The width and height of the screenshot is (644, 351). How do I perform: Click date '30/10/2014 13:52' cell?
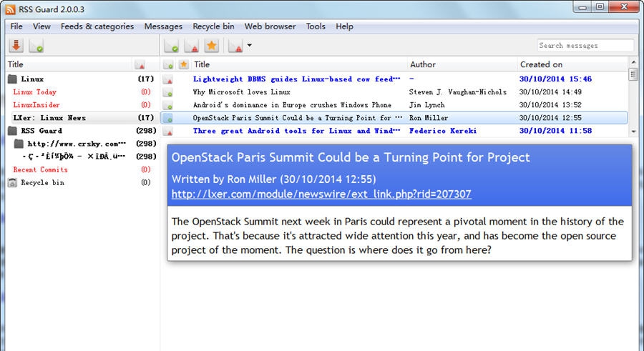click(x=550, y=105)
